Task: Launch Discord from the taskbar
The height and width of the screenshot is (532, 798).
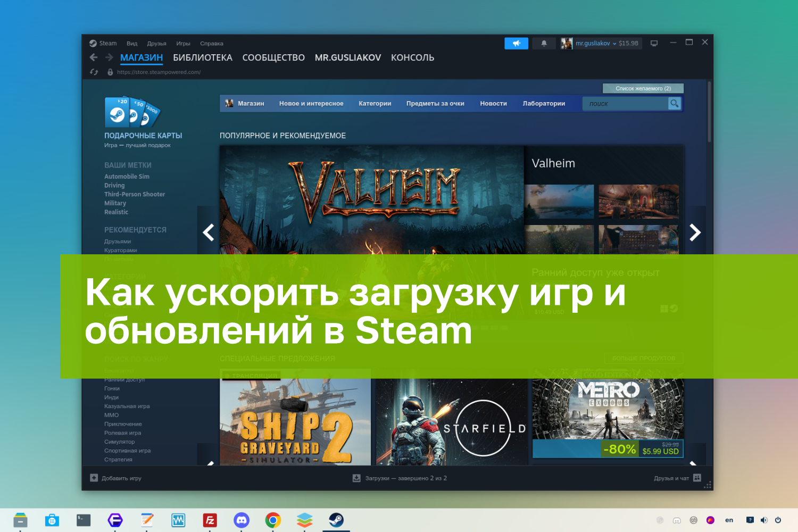Action: click(242, 520)
